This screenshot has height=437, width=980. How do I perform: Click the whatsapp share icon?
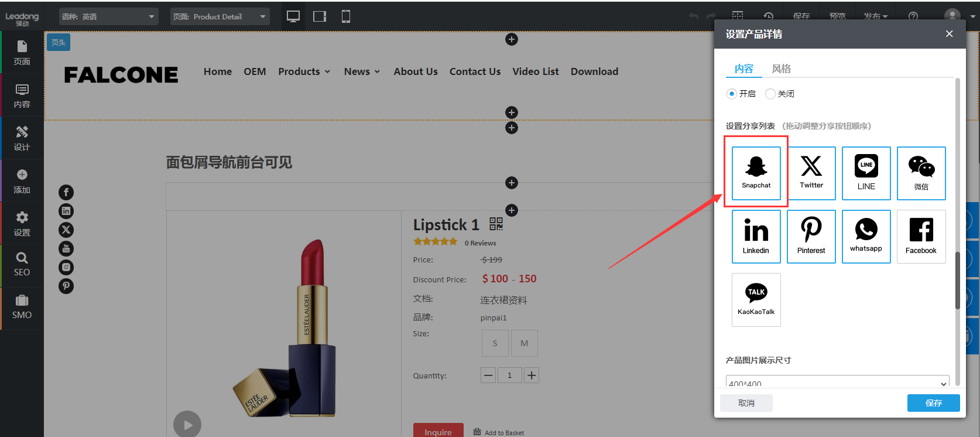pyautogui.click(x=866, y=236)
